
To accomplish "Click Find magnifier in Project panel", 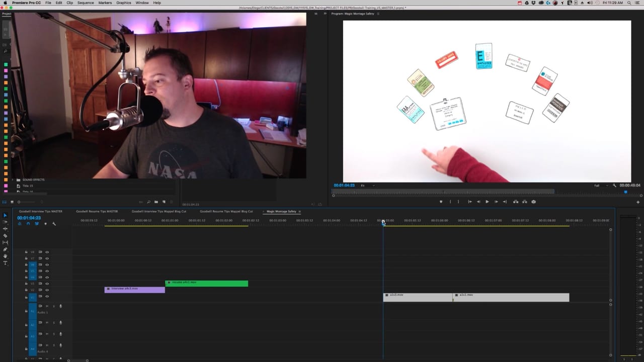I will click(x=149, y=202).
